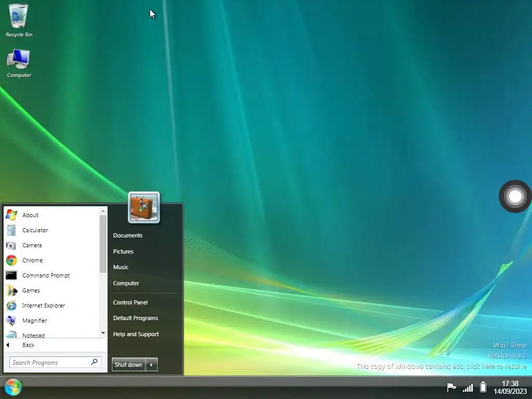Open the Recycle Bin desktop icon

19,20
